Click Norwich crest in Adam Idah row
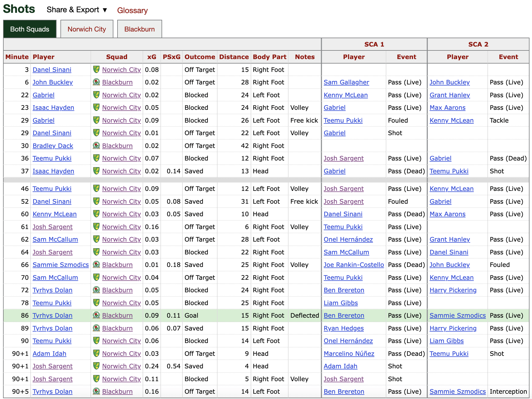The height and width of the screenshot is (399, 532). [x=96, y=353]
